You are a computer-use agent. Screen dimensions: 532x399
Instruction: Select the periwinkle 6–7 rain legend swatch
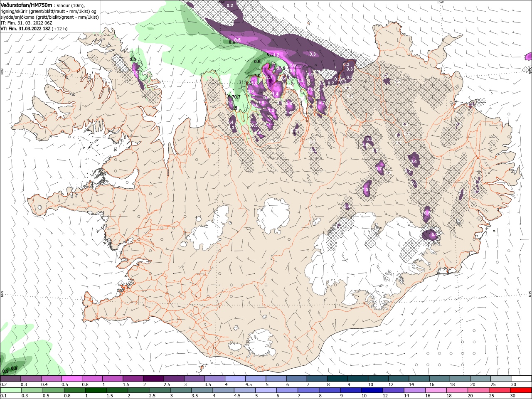(287, 390)
